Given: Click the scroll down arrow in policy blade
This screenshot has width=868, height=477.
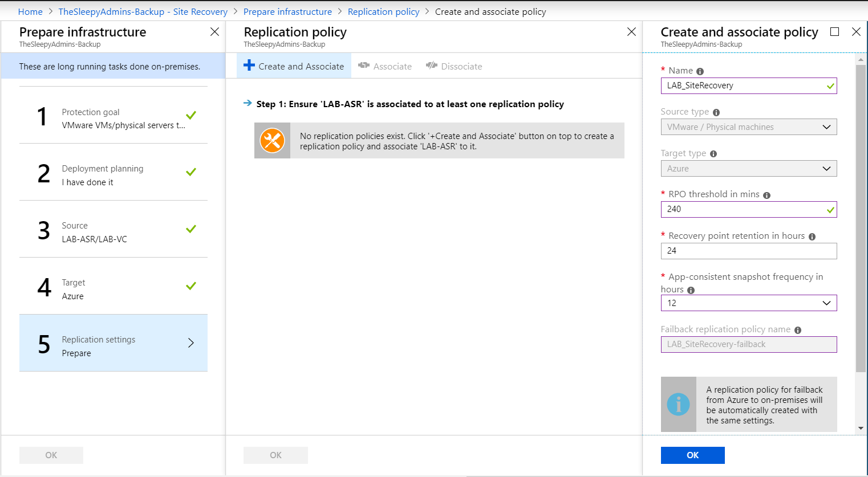Looking at the screenshot, I should click(x=861, y=428).
